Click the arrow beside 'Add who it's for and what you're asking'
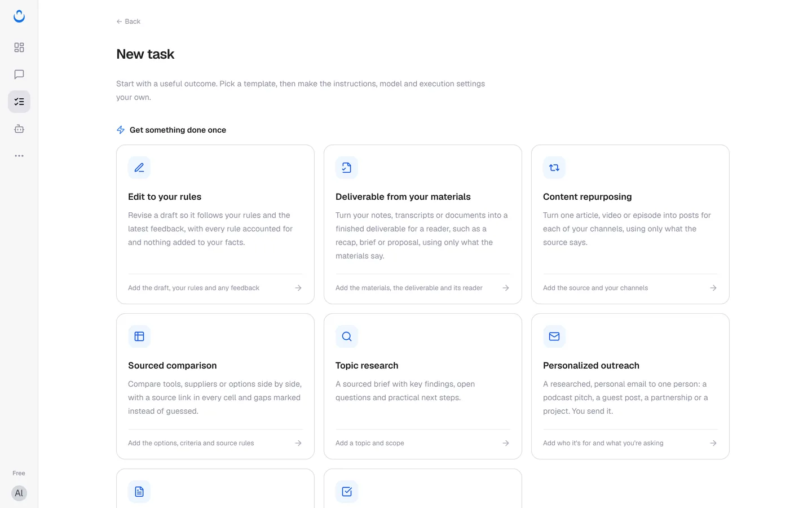 713,443
